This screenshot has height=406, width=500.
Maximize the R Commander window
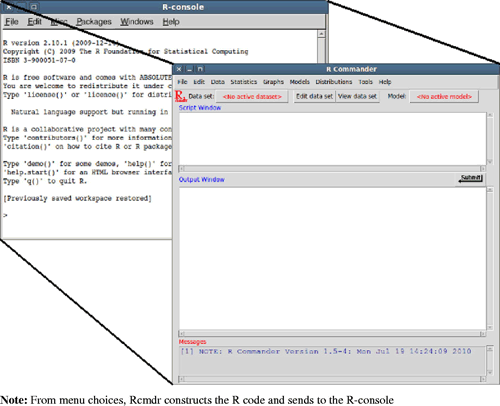200,69
